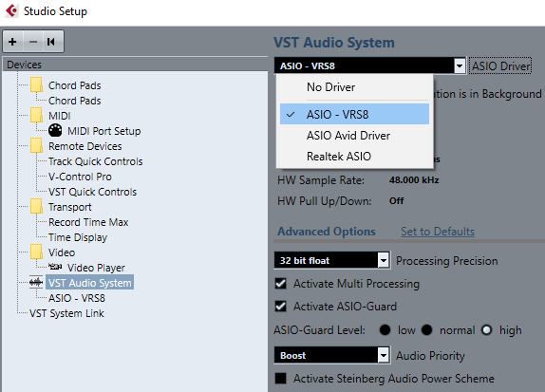The height and width of the screenshot is (392, 545).
Task: Click the VST Audio System waveform icon
Action: [x=36, y=283]
